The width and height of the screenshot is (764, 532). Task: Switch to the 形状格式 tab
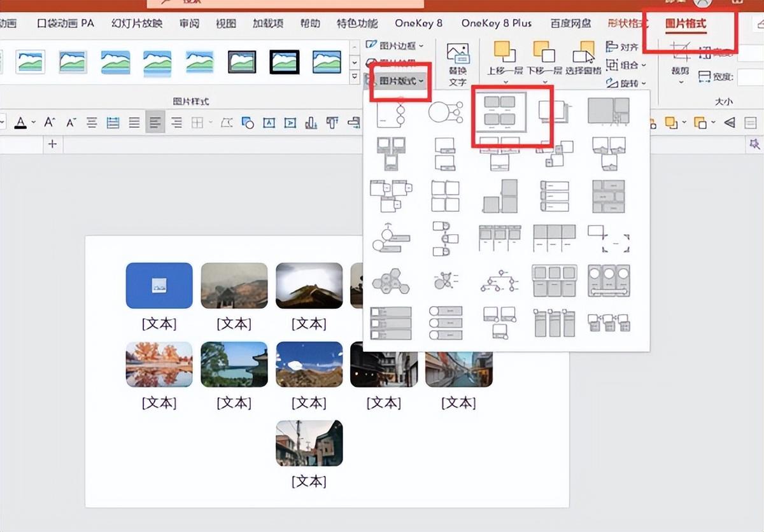coord(627,24)
